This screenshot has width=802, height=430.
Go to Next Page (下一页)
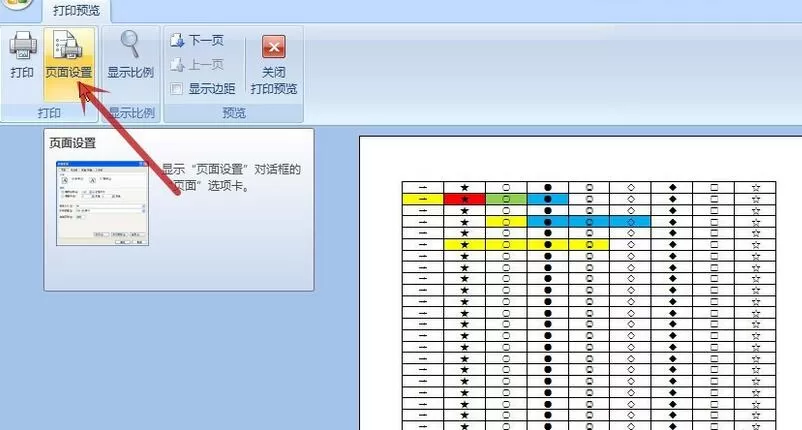(x=197, y=40)
